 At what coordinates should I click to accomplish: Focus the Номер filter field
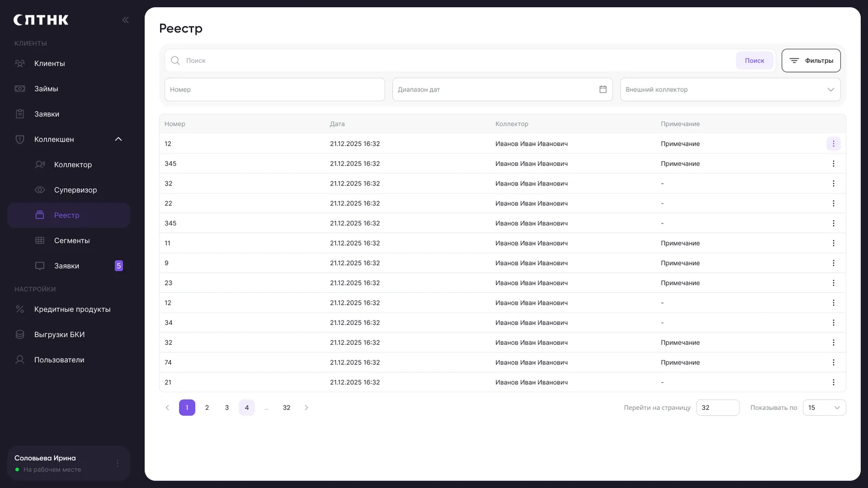[x=275, y=89]
